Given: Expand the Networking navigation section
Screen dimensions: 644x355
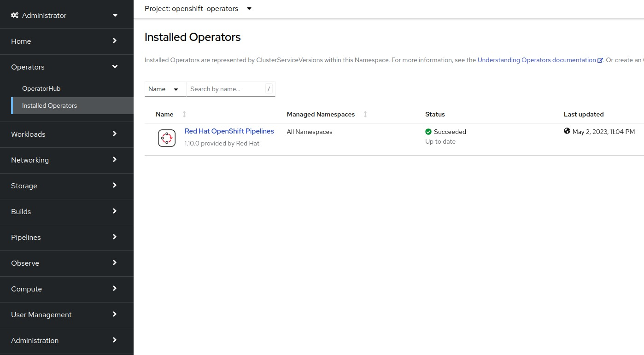Looking at the screenshot, I should (67, 160).
